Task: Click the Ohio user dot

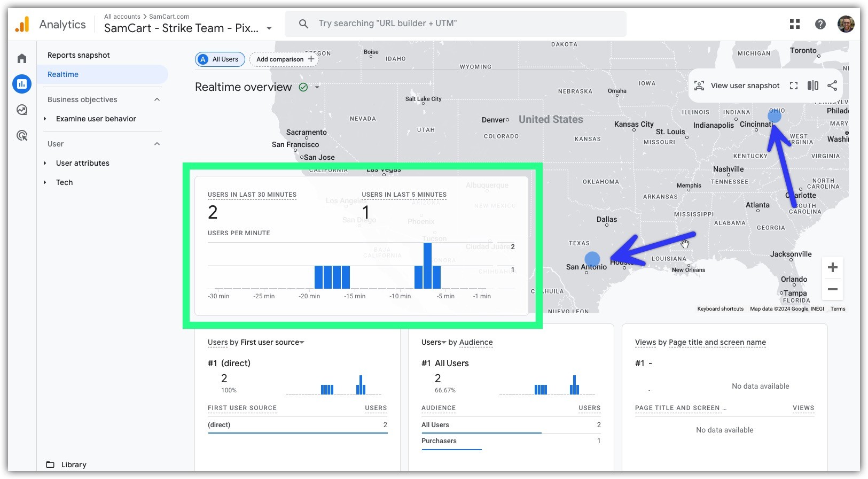Action: pos(775,115)
